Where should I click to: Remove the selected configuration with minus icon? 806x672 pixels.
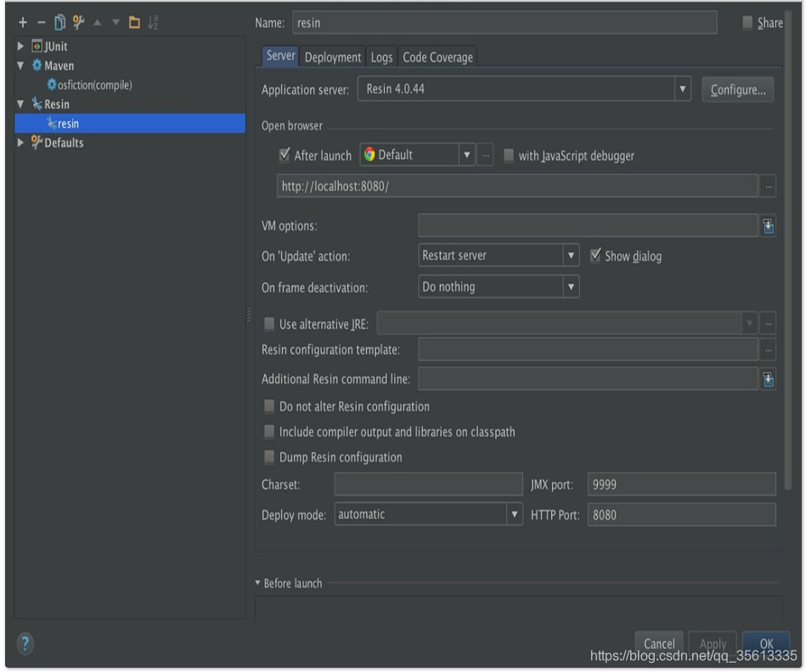[42, 22]
